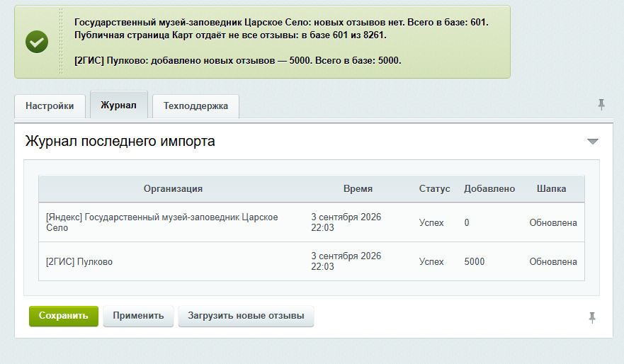Click Успех status in Царское Село row

431,223
